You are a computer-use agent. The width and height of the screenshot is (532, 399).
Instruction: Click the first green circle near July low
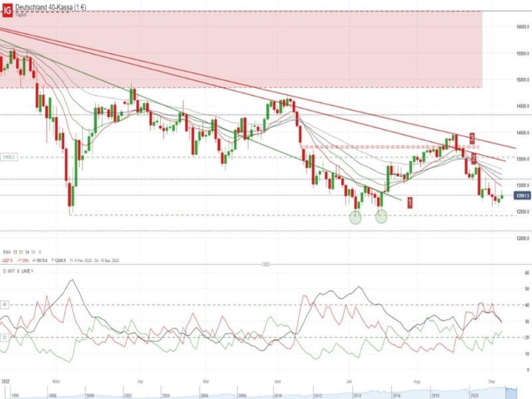click(x=356, y=217)
